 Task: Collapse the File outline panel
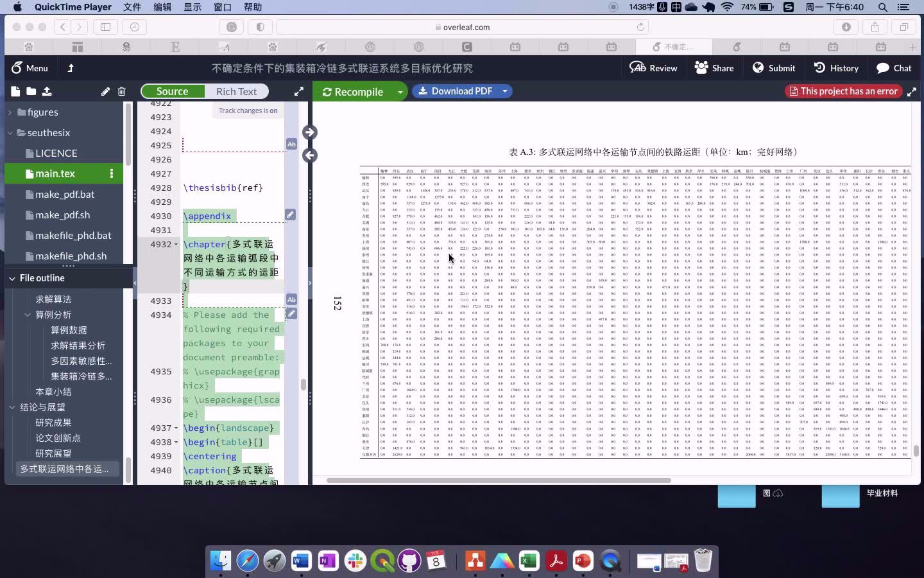(12, 278)
